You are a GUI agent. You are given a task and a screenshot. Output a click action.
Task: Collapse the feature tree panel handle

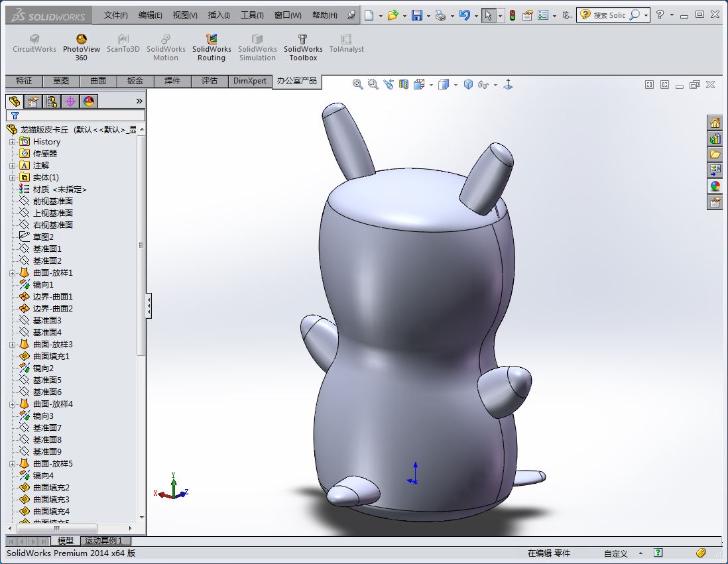pos(149,306)
